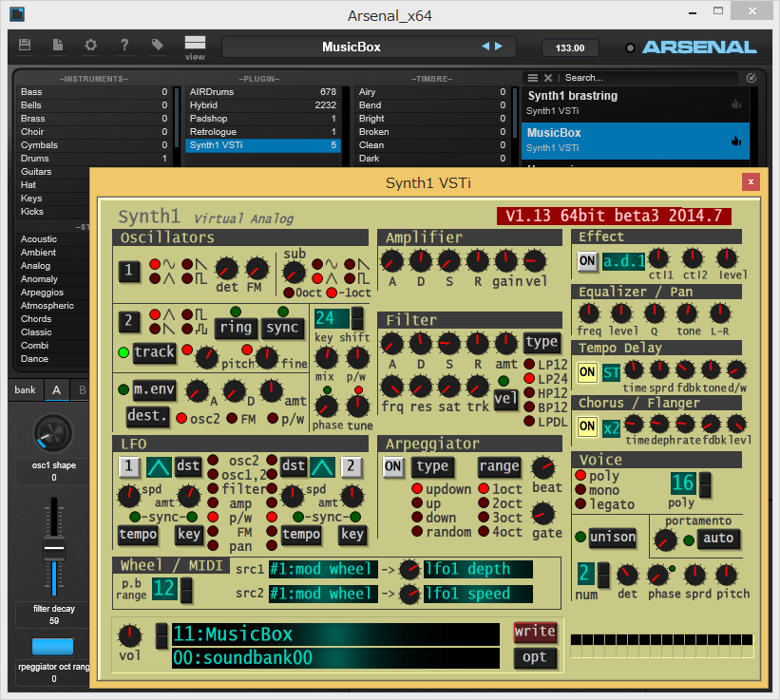
Task: Toggle portamento auto button
Action: tap(718, 538)
